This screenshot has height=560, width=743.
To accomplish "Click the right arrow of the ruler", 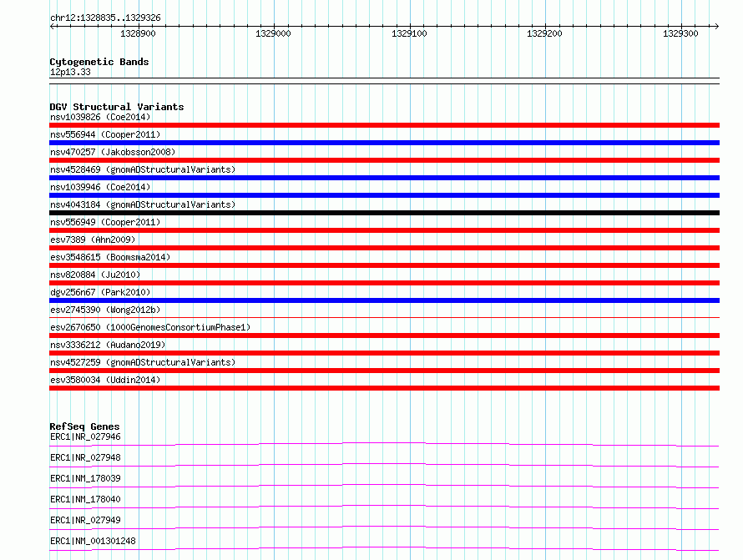I will pyautogui.click(x=716, y=27).
